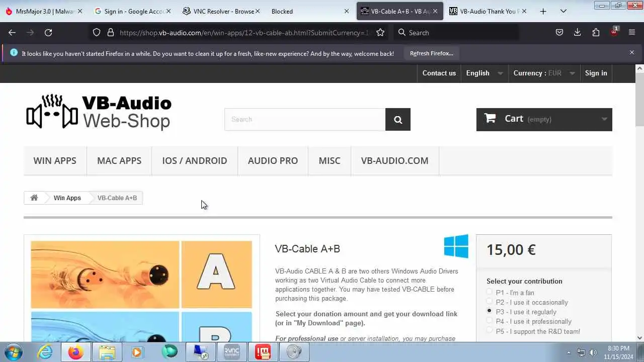The height and width of the screenshot is (362, 644).
Task: Bookmark this page with the star icon
Action: coord(380,33)
